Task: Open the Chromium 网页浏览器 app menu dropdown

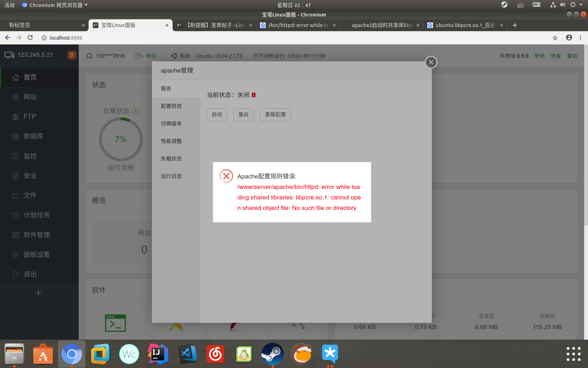Action: [55, 5]
